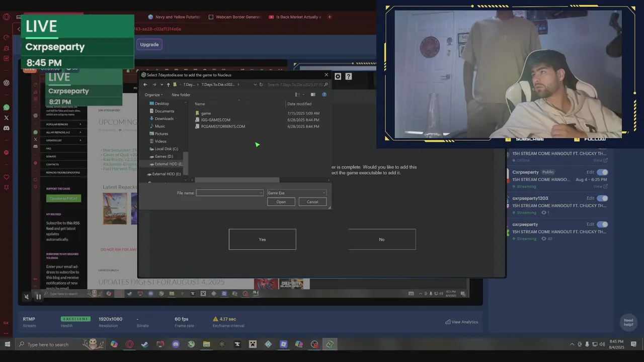This screenshot has height=362, width=644.
Task: Open File Explorer from the taskbar
Action: click(x=206, y=344)
